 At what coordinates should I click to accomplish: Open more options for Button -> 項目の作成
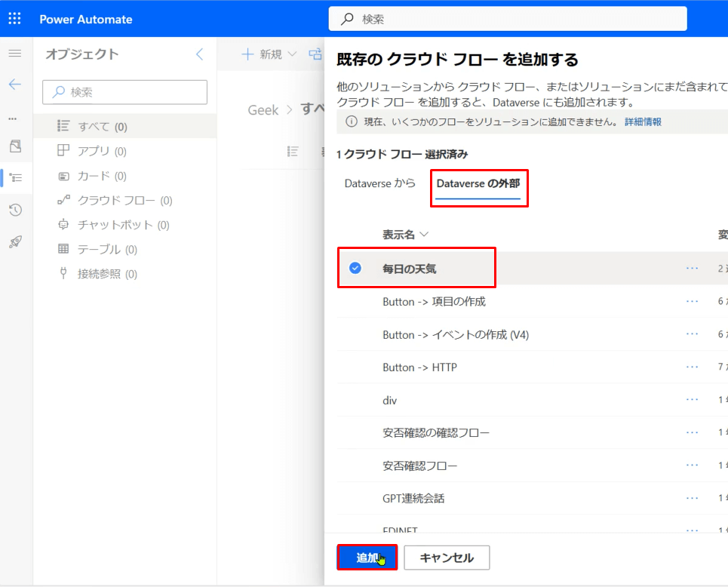(693, 301)
